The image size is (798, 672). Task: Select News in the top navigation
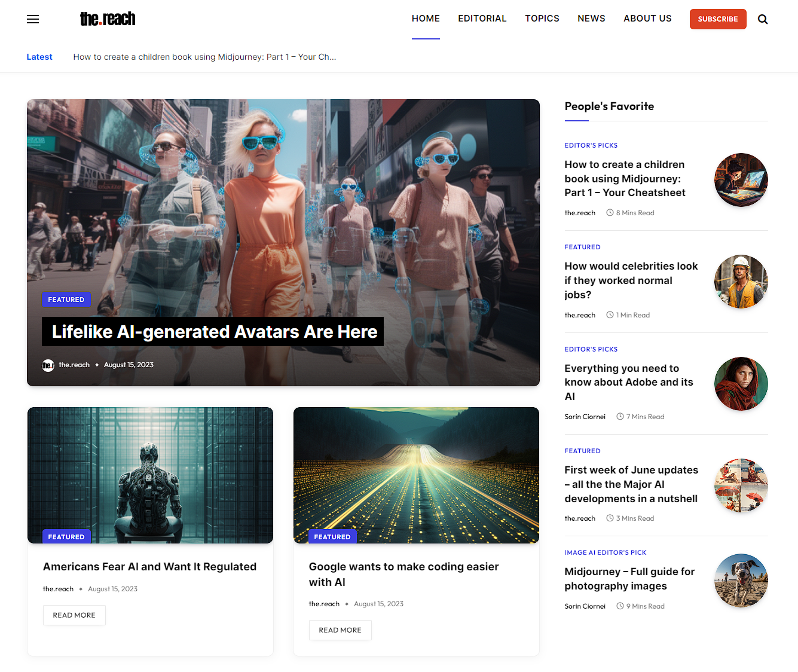pyautogui.click(x=591, y=19)
